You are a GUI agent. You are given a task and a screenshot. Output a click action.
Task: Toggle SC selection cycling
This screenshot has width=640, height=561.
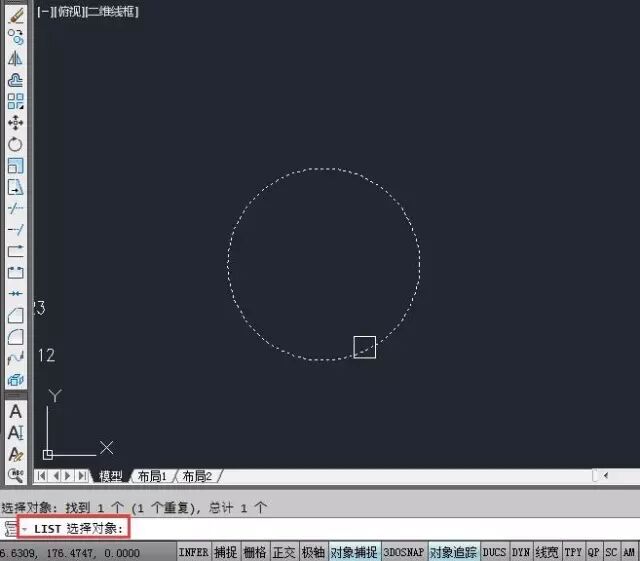[x=611, y=552]
